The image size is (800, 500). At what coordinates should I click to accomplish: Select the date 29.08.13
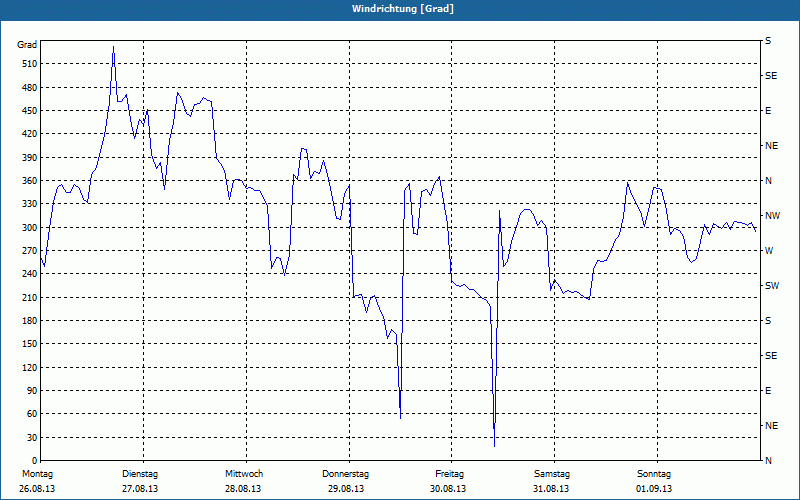tap(346, 489)
